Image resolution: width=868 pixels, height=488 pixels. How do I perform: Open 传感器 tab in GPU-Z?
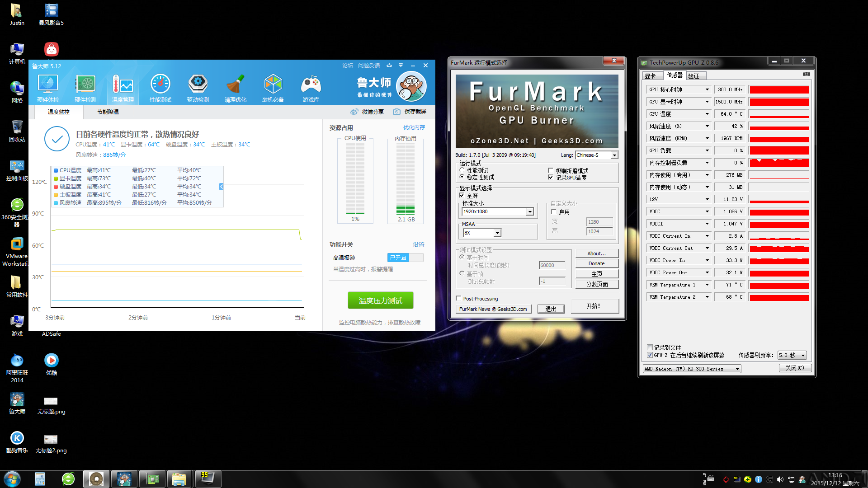[x=675, y=75]
